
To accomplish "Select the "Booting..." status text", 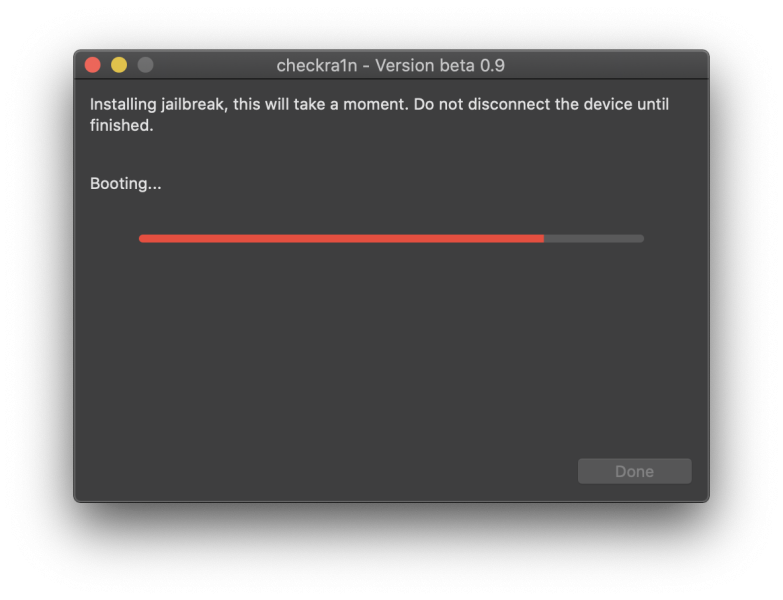I will tap(126, 184).
